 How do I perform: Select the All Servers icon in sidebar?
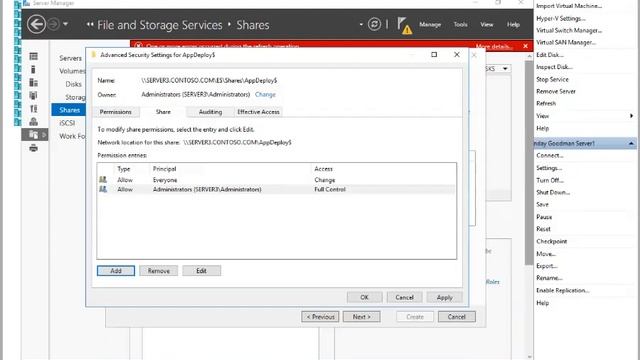pos(33,82)
